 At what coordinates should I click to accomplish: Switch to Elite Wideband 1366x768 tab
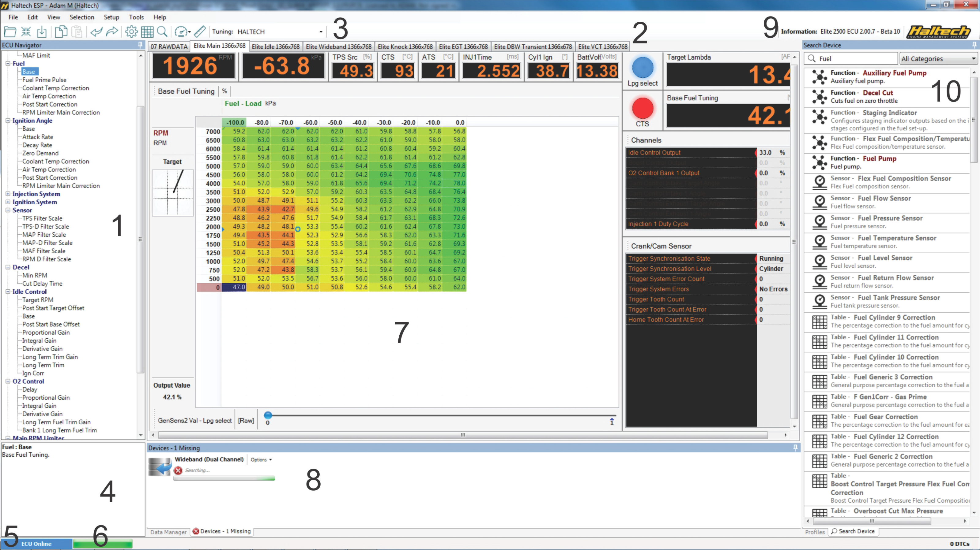coord(338,47)
